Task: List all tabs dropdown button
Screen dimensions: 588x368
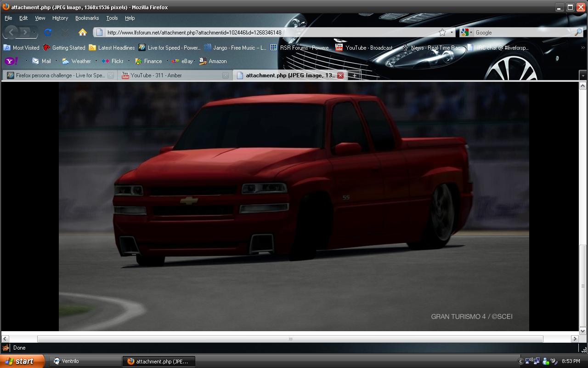Action: [583, 75]
